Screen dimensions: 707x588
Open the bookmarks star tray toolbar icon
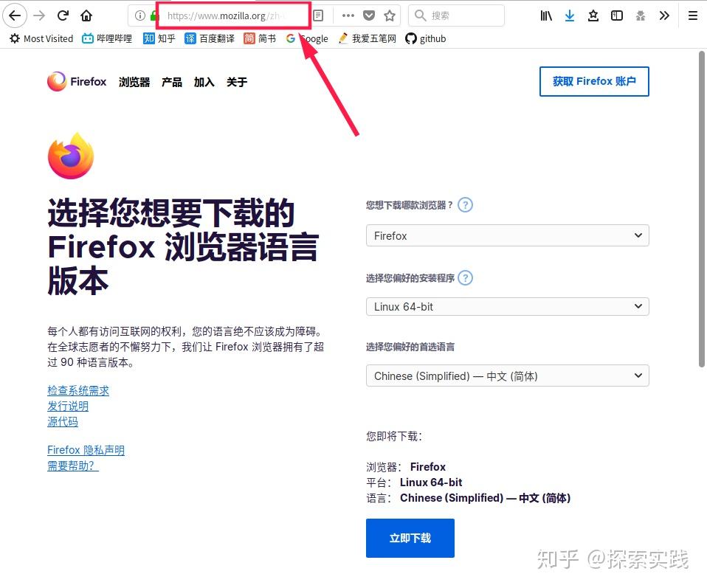[593, 15]
